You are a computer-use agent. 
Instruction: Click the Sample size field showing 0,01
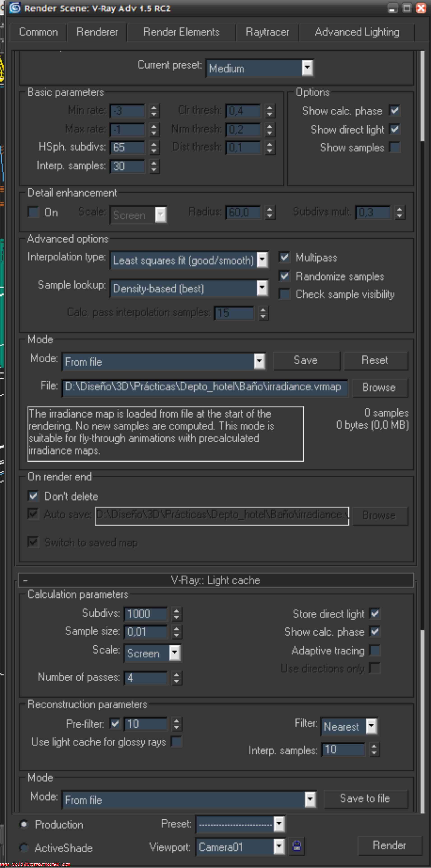[x=146, y=632]
